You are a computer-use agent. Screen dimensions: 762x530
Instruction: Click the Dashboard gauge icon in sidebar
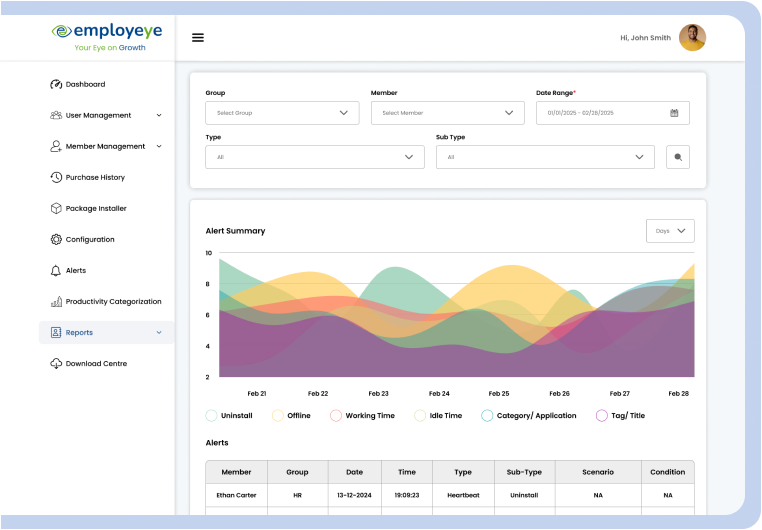(x=56, y=84)
